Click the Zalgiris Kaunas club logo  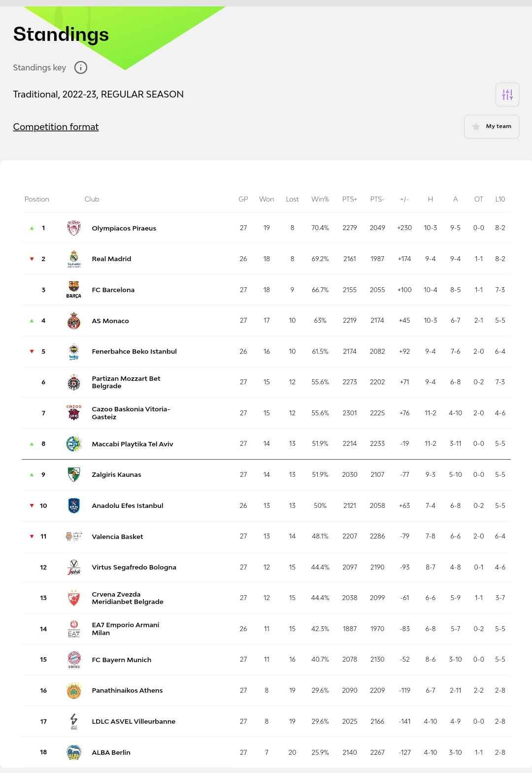click(x=74, y=474)
